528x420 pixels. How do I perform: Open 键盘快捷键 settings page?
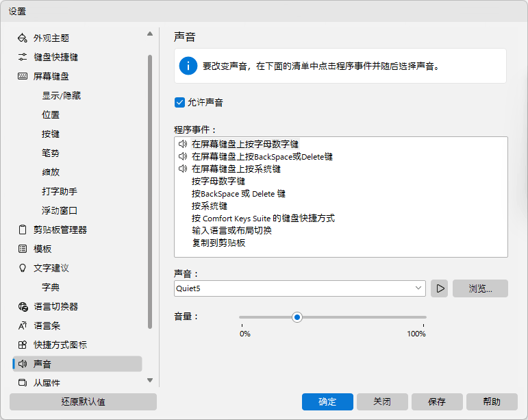56,58
